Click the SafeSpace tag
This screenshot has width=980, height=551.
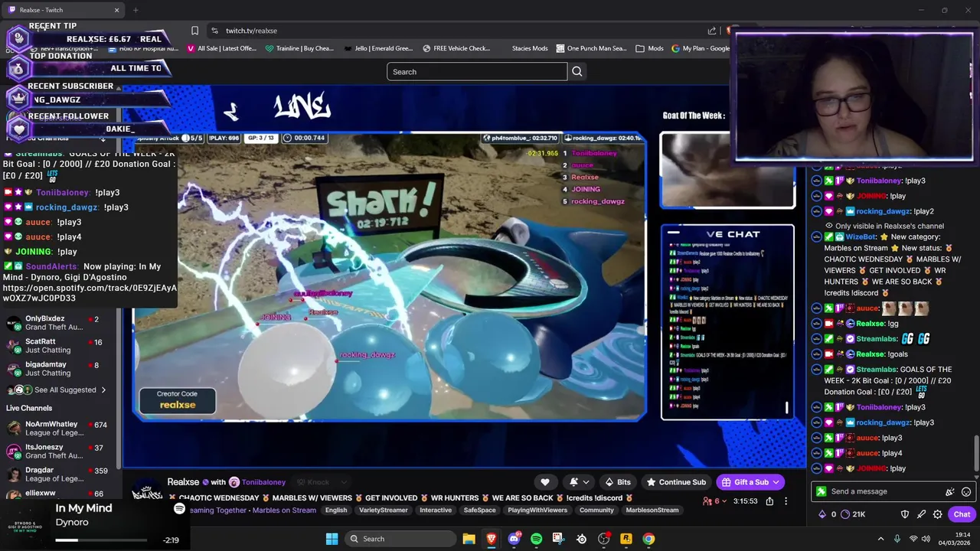coord(480,510)
